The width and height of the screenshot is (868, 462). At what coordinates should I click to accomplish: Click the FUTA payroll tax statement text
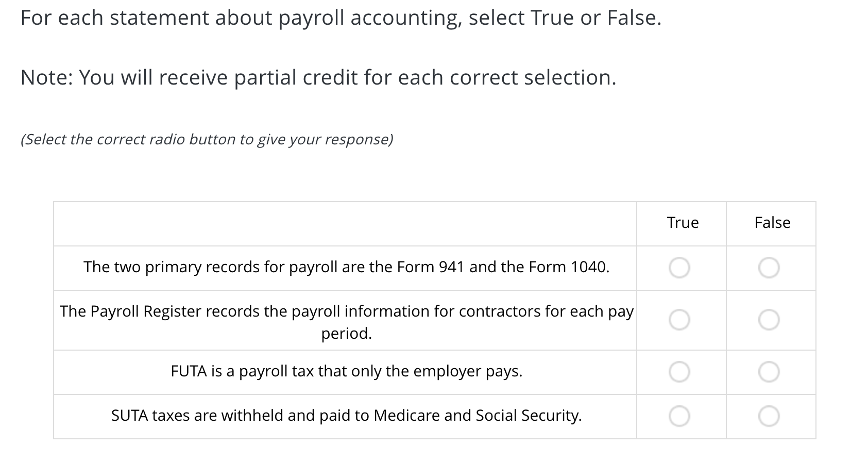(x=347, y=371)
